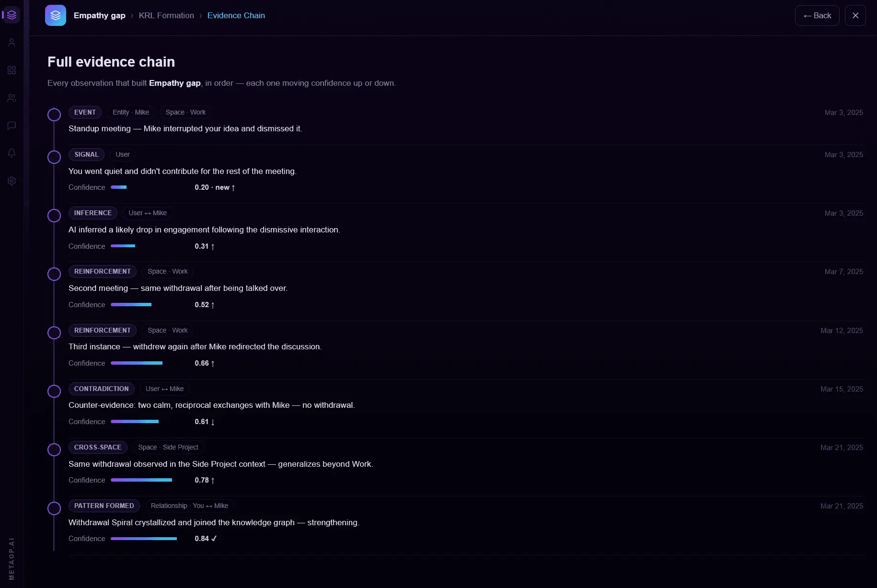The height and width of the screenshot is (588, 877).
Task: Click the EVENT type tag
Action: [85, 112]
